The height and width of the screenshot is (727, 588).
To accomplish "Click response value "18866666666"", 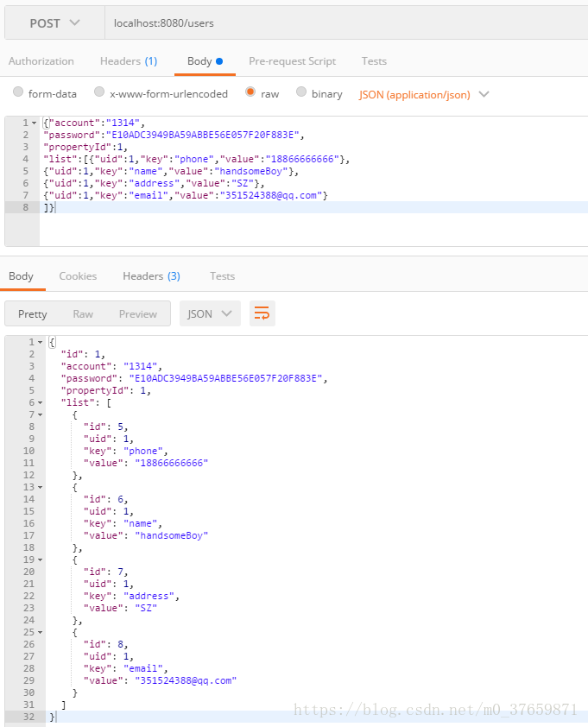I will click(x=172, y=463).
